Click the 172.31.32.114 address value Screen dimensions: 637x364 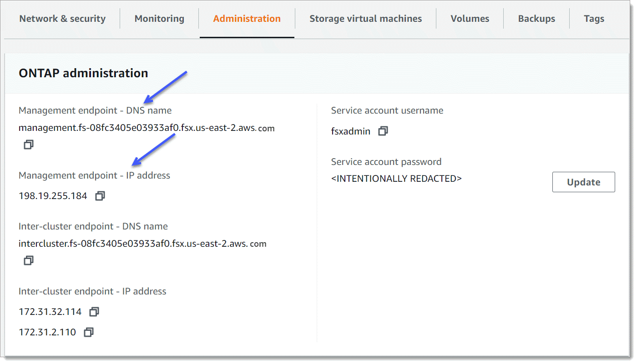point(50,312)
